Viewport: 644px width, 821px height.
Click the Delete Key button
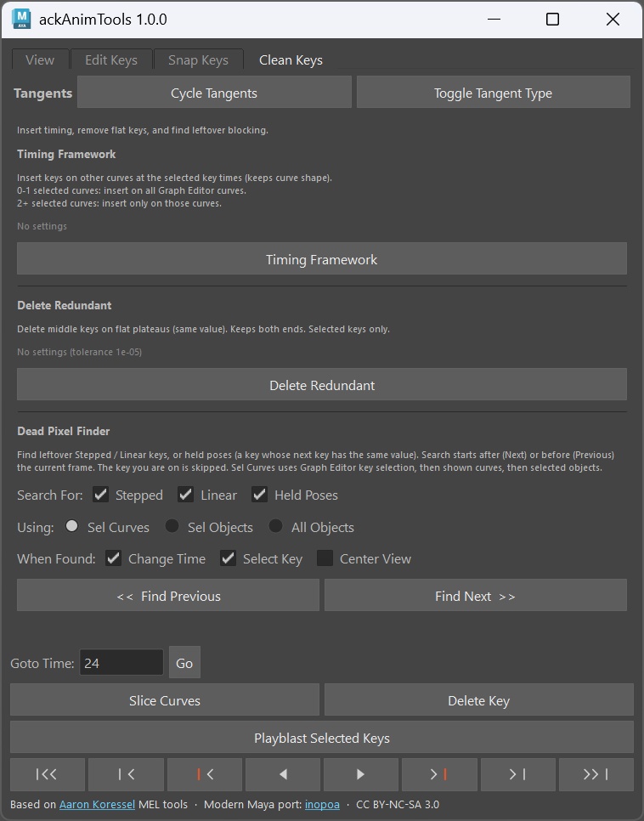[x=478, y=700]
